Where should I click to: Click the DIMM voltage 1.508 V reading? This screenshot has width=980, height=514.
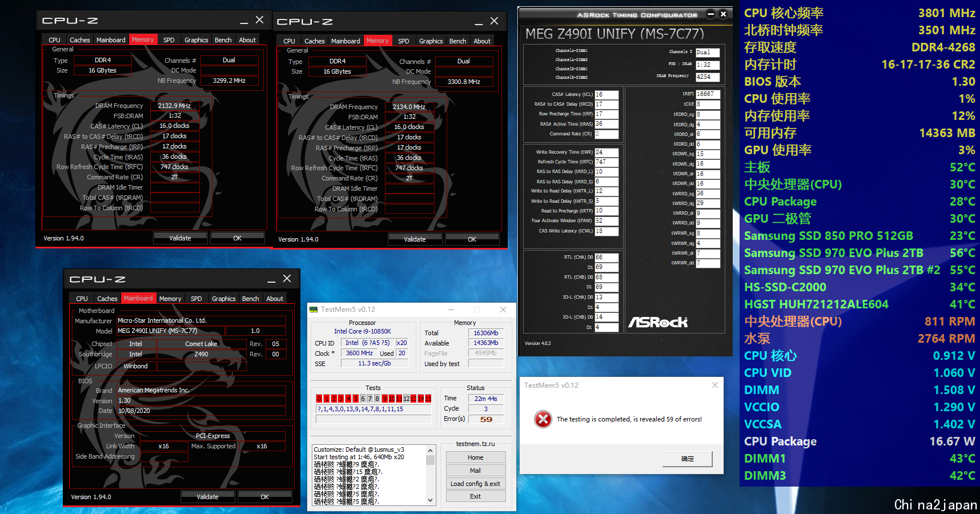point(954,390)
